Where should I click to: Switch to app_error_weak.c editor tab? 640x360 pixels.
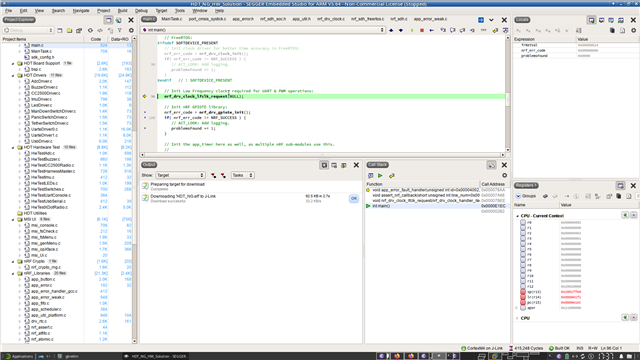tap(430, 19)
